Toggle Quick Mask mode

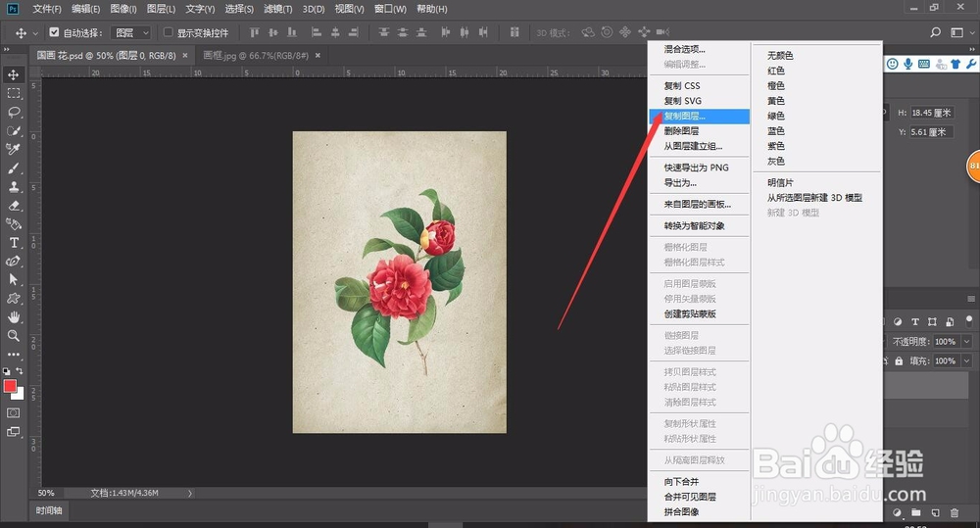(x=13, y=413)
